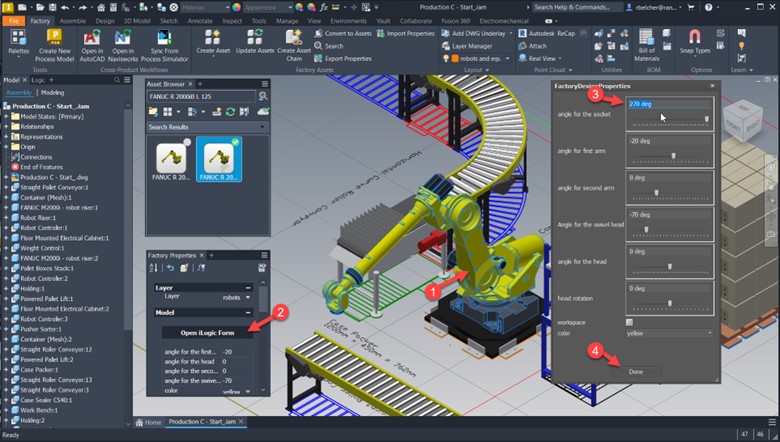Image resolution: width=780 pixels, height=442 pixels.
Task: Expand the Origin tree node
Action: click(6, 147)
